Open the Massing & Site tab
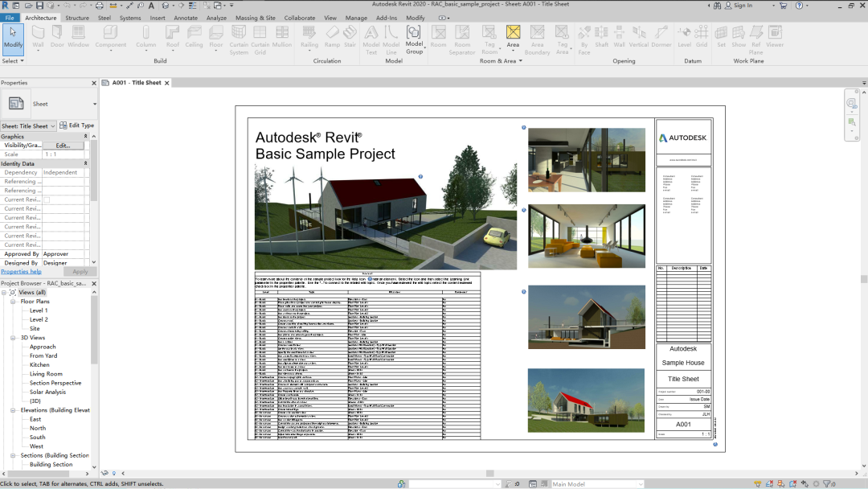The width and height of the screenshot is (868, 489). (x=256, y=18)
